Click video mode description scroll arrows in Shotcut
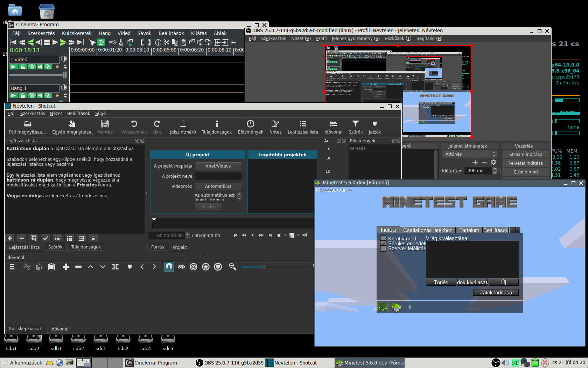The image size is (588, 368). tap(239, 196)
